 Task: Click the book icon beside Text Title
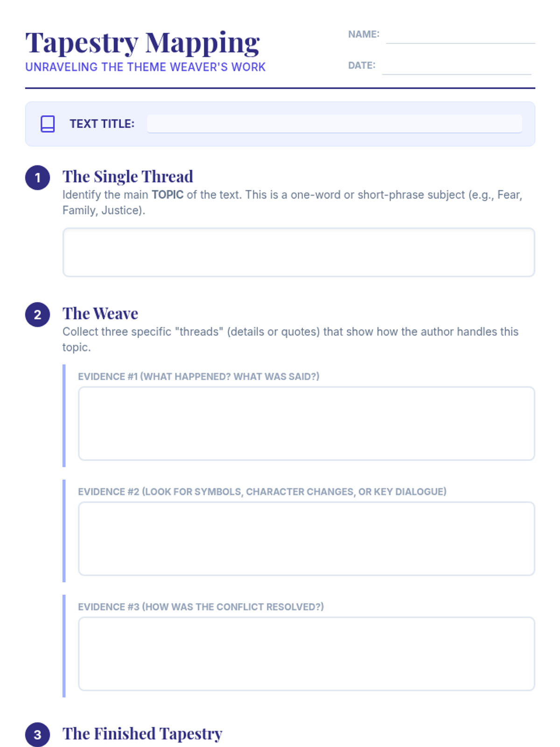48,124
